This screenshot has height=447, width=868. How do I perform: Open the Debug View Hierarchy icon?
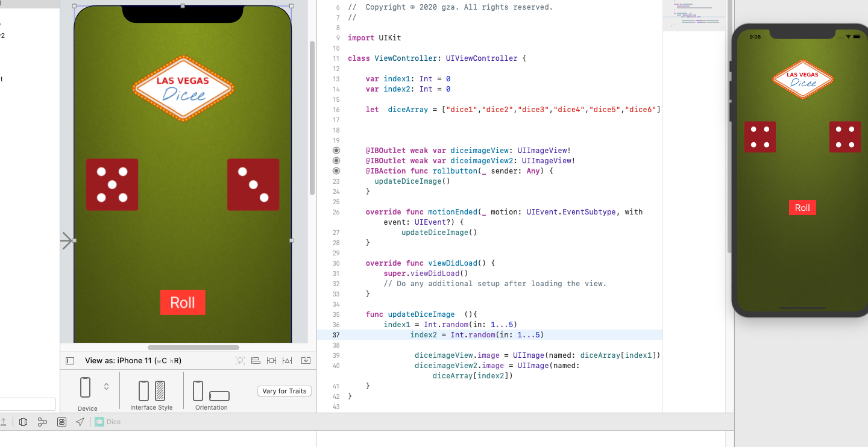click(x=24, y=422)
